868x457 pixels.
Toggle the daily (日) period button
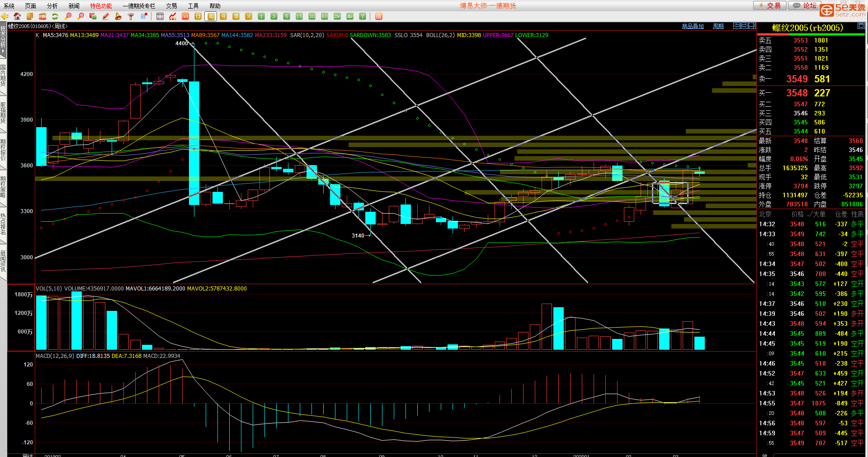click(198, 16)
